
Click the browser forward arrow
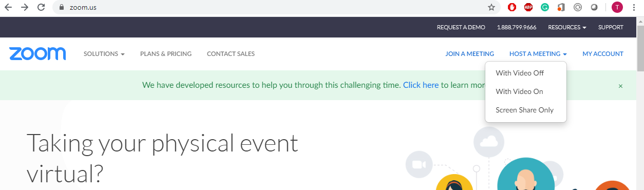(25, 7)
